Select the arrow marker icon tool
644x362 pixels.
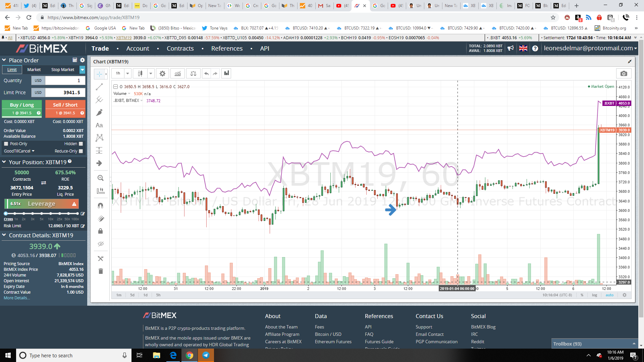click(x=100, y=163)
